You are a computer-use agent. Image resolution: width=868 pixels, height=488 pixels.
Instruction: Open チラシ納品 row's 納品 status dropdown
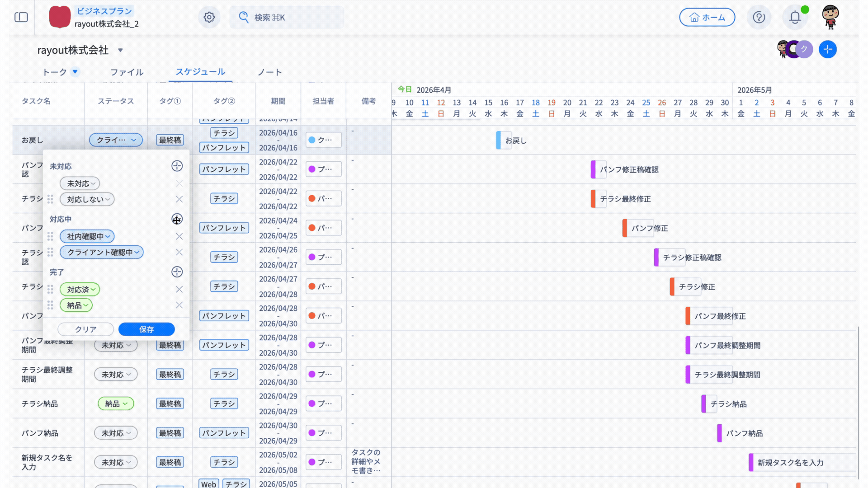(116, 404)
